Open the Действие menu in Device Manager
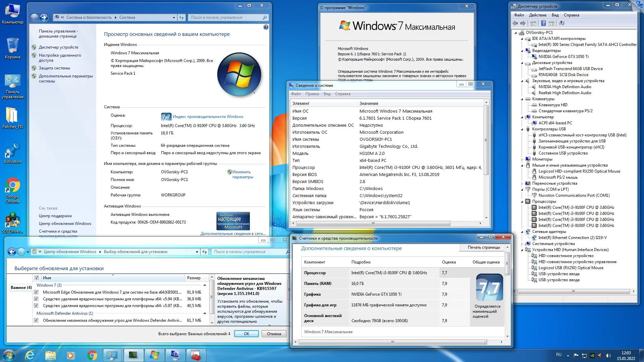Screen dimensions: 644x362 tap(537, 15)
